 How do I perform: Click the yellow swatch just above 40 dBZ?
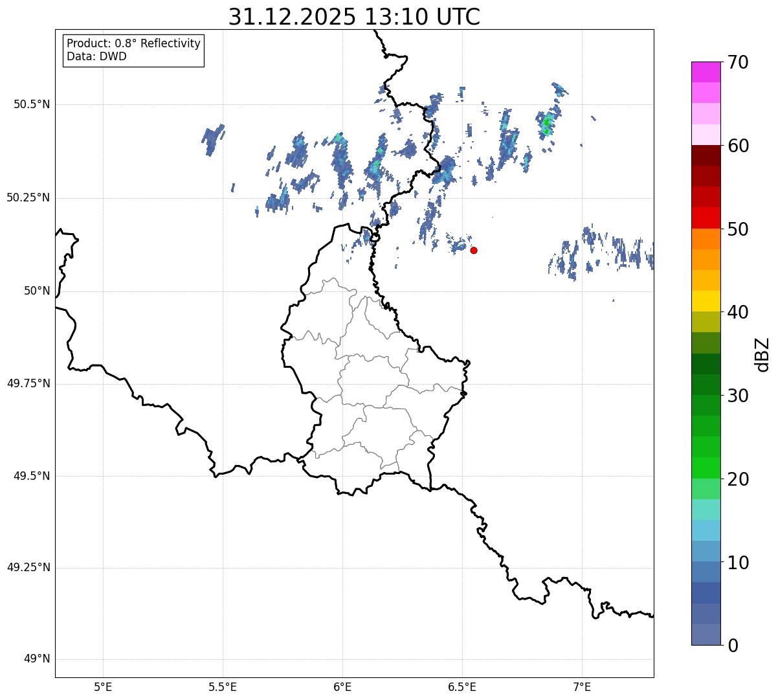(706, 301)
